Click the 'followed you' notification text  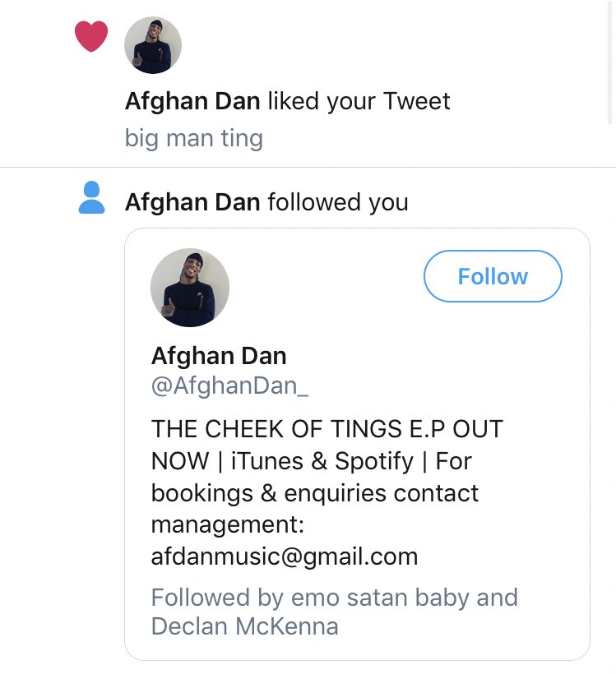pos(338,202)
